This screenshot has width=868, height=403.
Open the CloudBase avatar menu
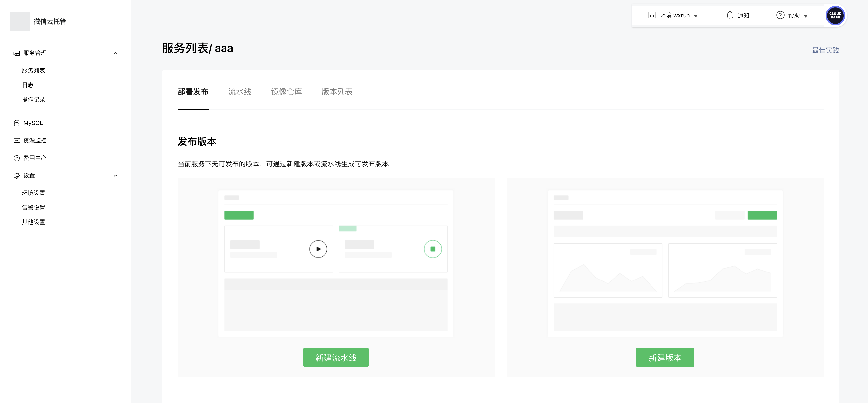pos(835,16)
